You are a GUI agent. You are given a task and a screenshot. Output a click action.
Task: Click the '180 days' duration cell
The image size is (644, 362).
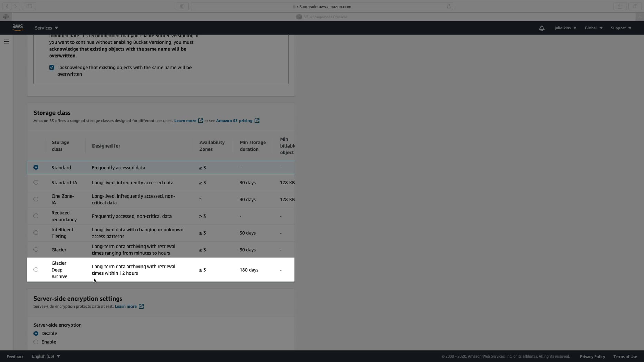pyautogui.click(x=249, y=270)
